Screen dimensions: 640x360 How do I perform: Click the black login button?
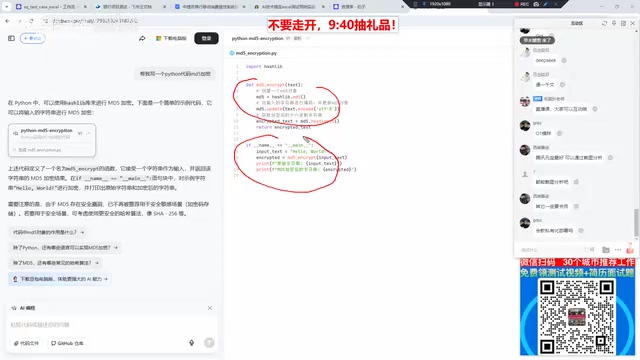207,38
